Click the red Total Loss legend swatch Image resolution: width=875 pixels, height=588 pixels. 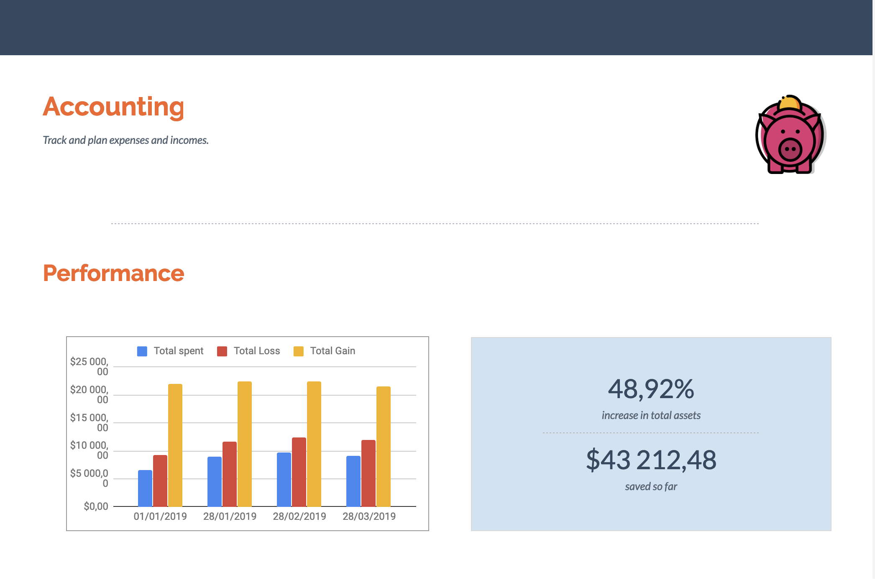click(x=222, y=351)
